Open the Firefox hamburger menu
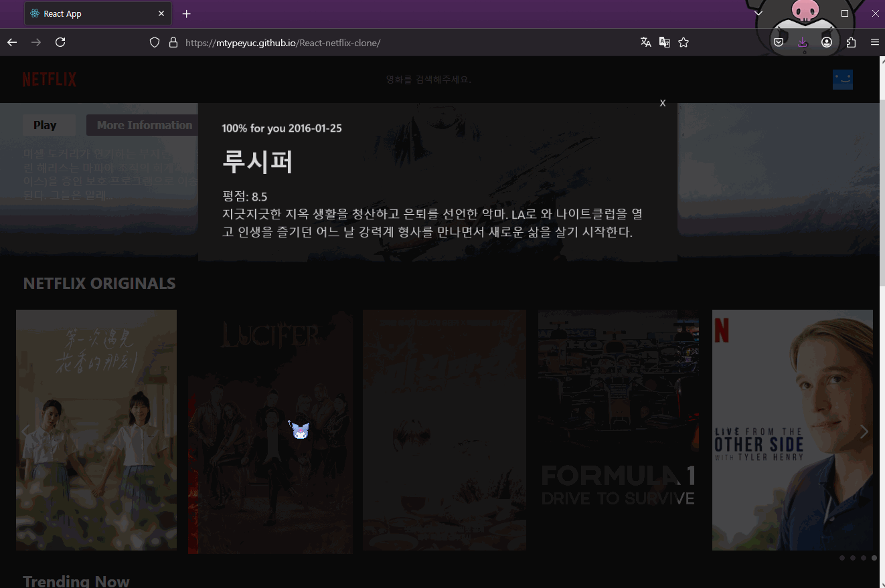885x588 pixels. pos(875,42)
